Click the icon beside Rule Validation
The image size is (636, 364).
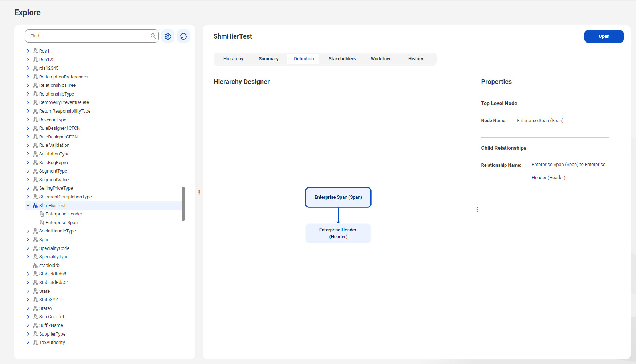tap(35, 145)
